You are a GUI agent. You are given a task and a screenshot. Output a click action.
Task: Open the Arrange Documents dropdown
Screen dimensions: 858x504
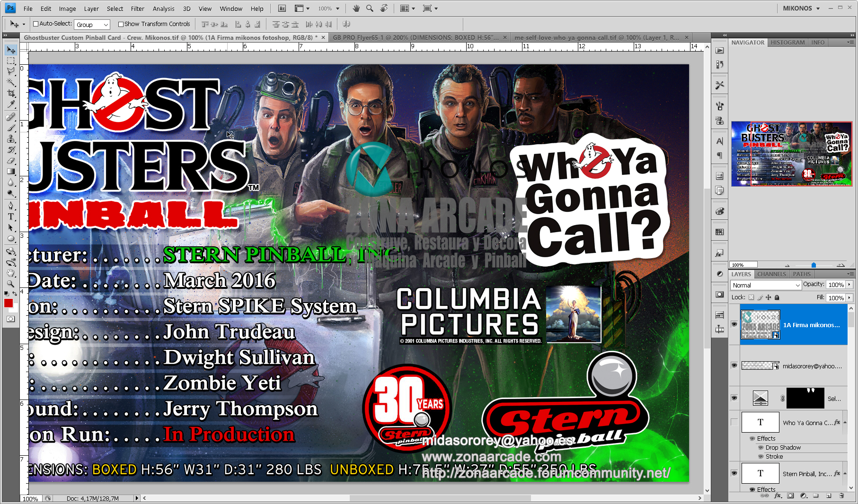(407, 9)
